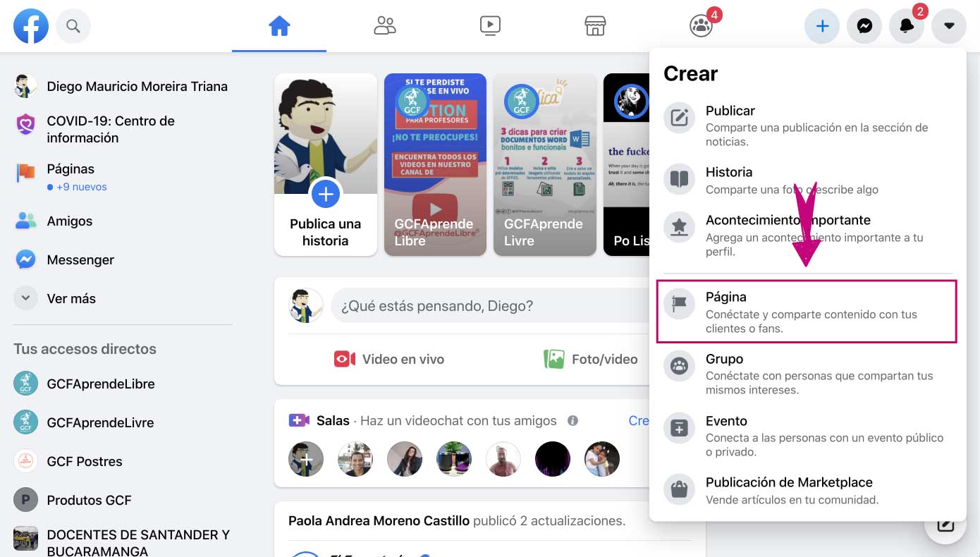Click the Acontecimiento star icon

[x=680, y=227]
